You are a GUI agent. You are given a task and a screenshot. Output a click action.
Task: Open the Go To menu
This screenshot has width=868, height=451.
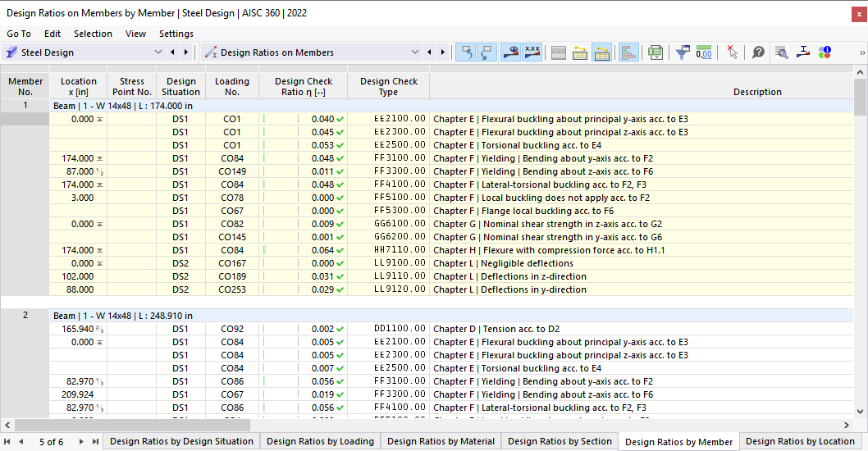19,34
